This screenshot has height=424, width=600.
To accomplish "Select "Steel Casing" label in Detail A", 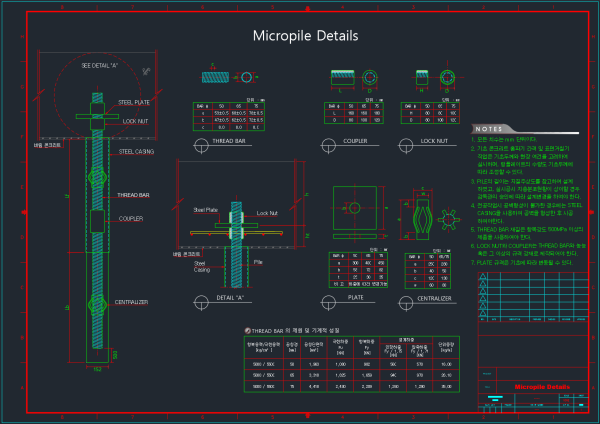I will 202,267.
